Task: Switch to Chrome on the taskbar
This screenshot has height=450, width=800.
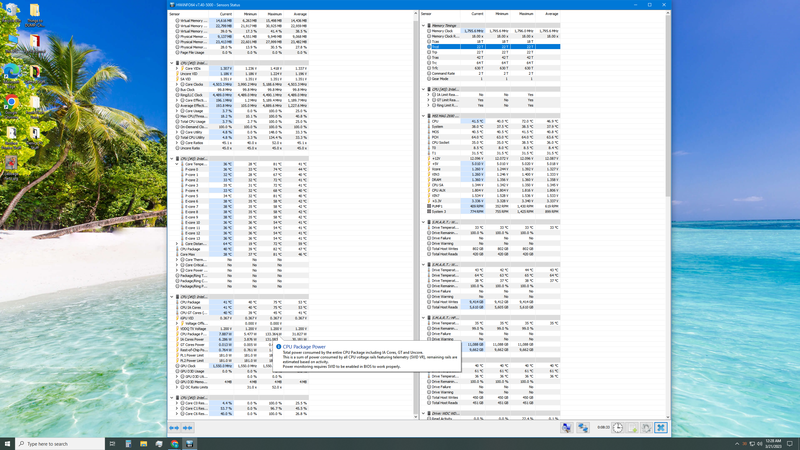Action: (174, 444)
